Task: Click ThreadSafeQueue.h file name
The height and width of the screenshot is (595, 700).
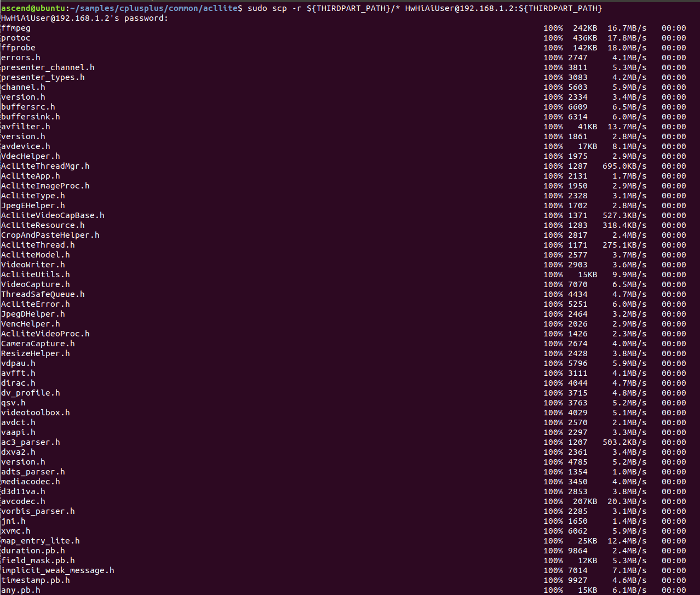Action: click(43, 294)
